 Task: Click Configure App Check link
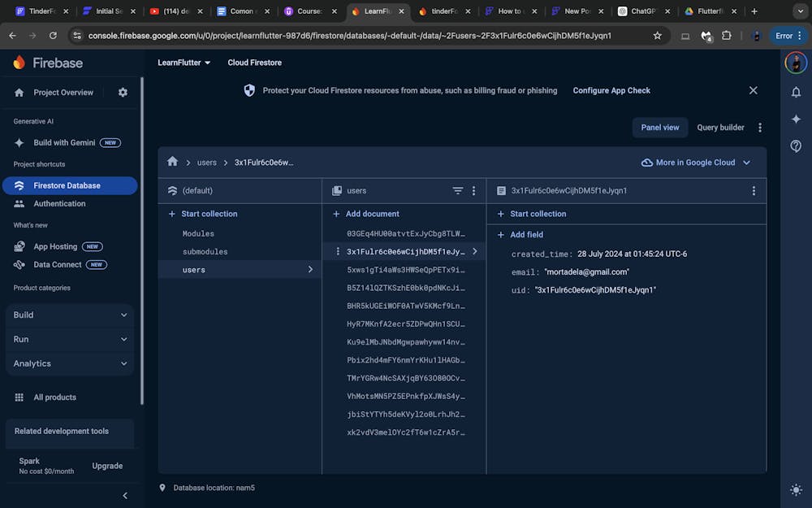611,90
